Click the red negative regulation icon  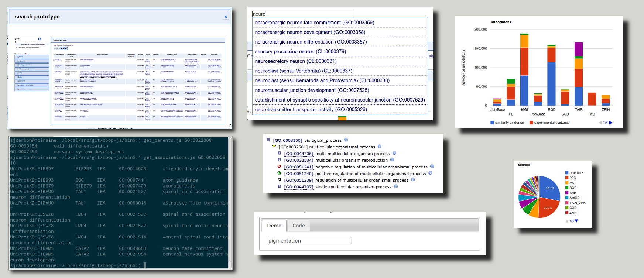279,167
